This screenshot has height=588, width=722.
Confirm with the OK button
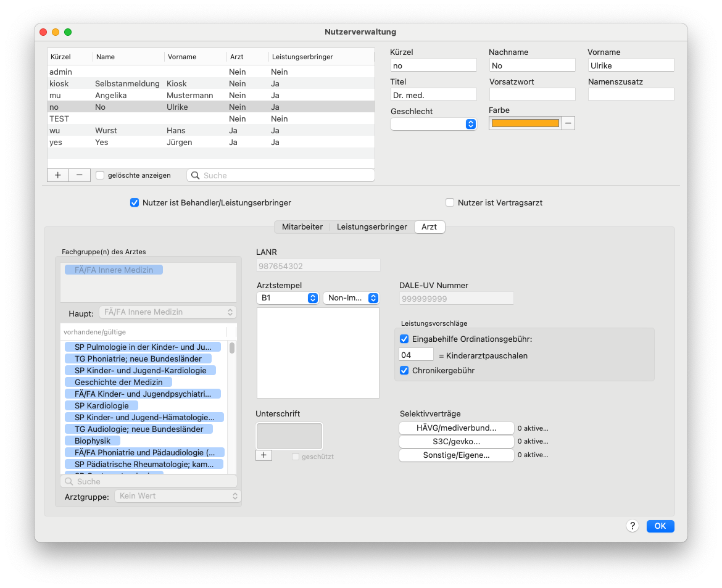point(660,526)
